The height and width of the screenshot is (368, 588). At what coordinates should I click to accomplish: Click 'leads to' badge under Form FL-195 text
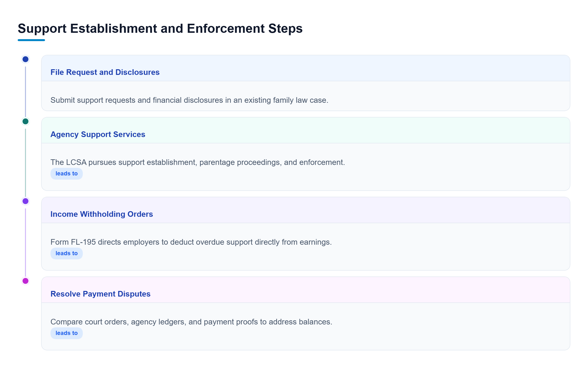point(67,253)
